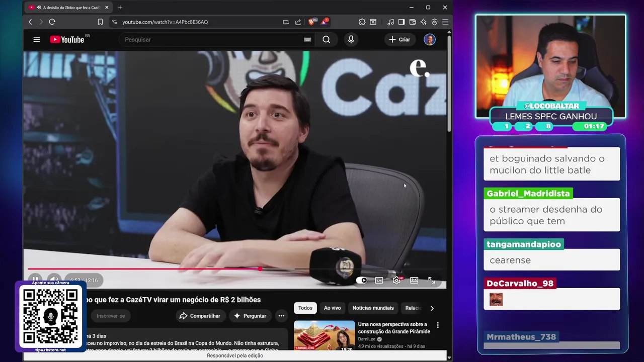Open the playlist music note toolbar icon
Image resolution: width=644 pixels, height=362 pixels.
(x=390, y=22)
